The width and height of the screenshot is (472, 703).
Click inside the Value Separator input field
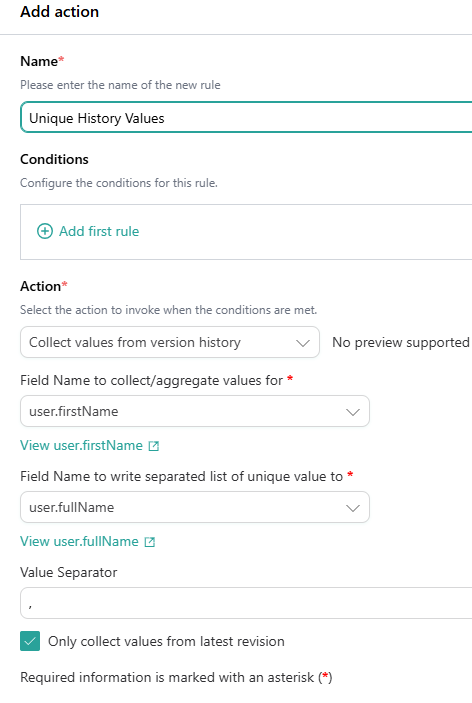[x=246, y=603]
